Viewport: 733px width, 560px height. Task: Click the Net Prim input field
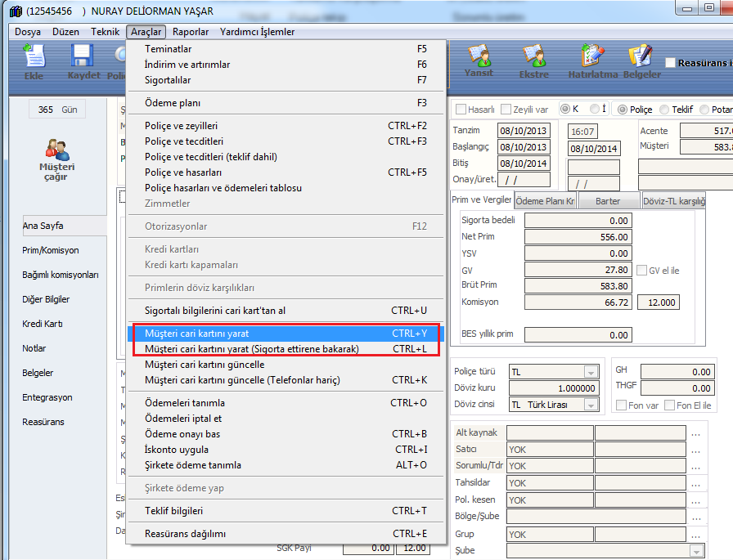(578, 237)
